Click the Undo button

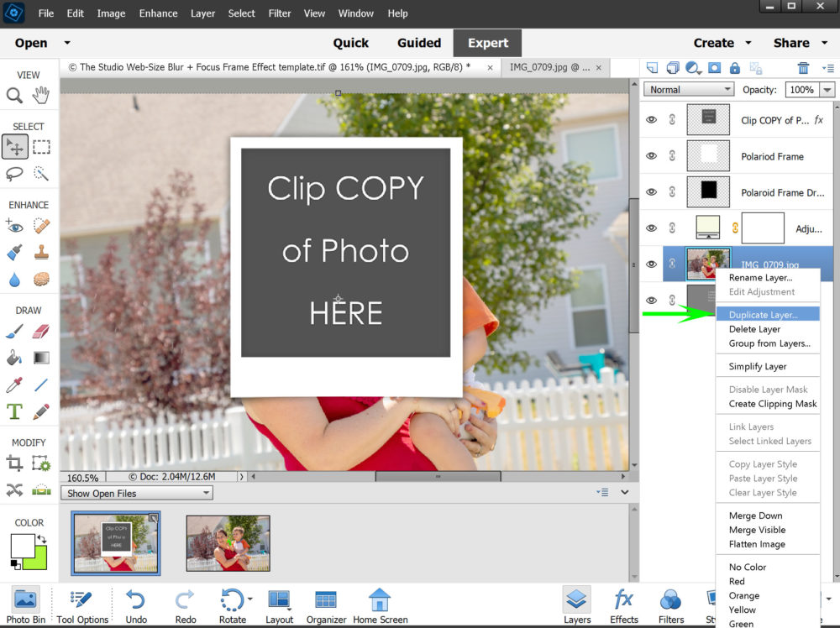click(136, 605)
